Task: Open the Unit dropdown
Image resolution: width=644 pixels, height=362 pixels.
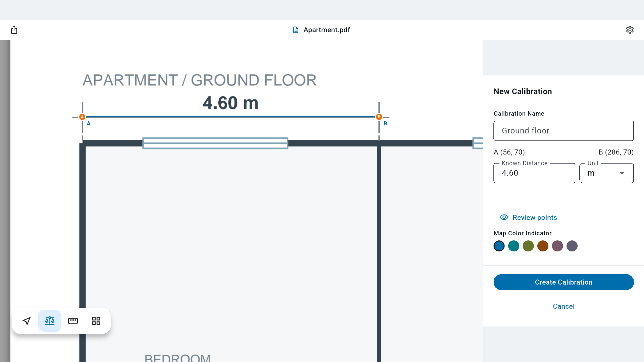Action: click(x=606, y=173)
